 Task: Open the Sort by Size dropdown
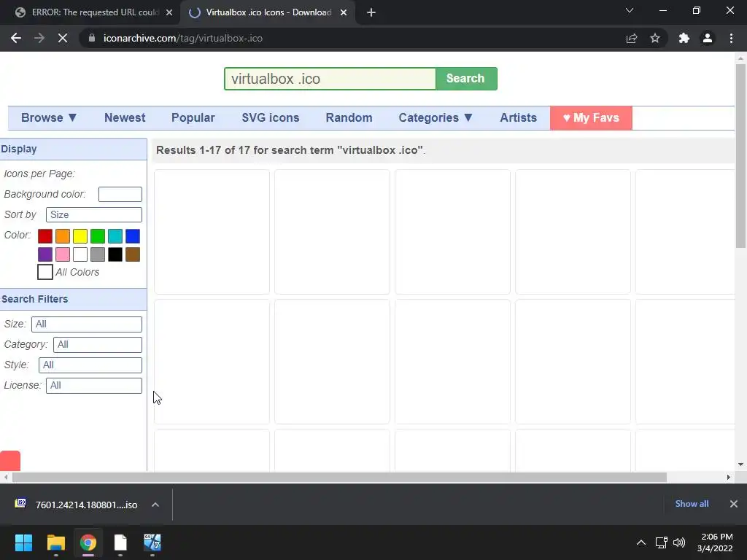(x=94, y=215)
